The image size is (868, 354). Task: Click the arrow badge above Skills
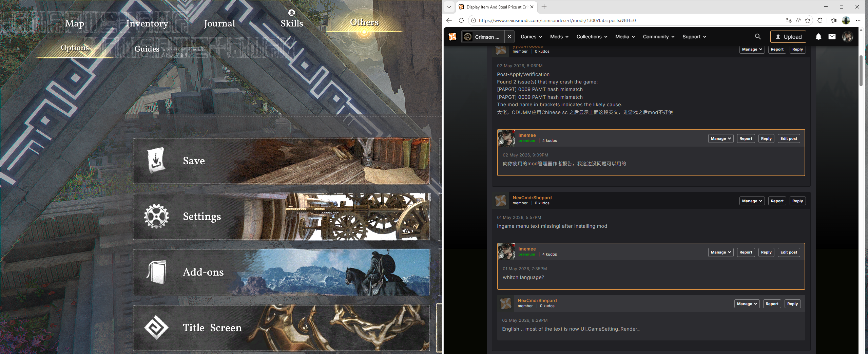(x=291, y=13)
